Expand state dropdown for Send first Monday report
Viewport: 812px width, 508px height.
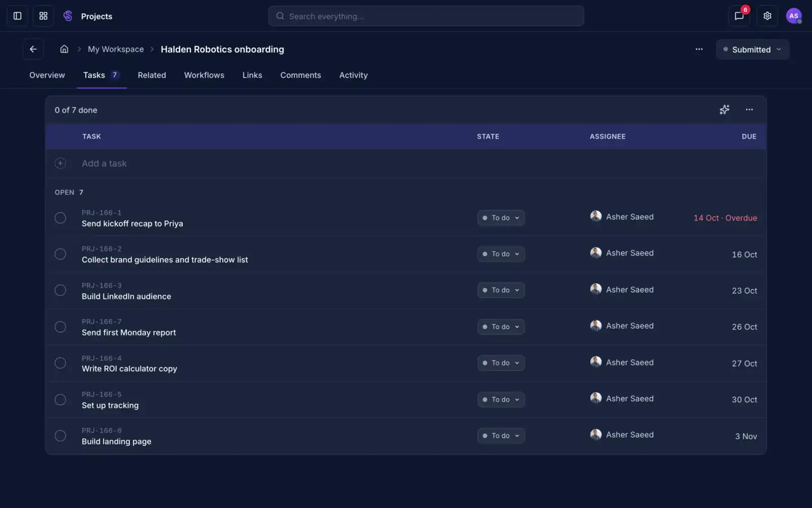(x=501, y=327)
